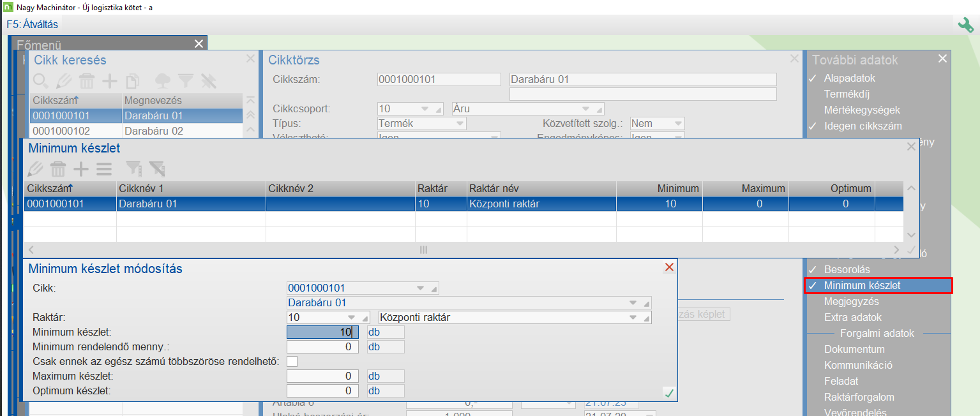The width and height of the screenshot is (980, 416).
Task: Open Megjegyzés in További adatok
Action: [851, 302]
